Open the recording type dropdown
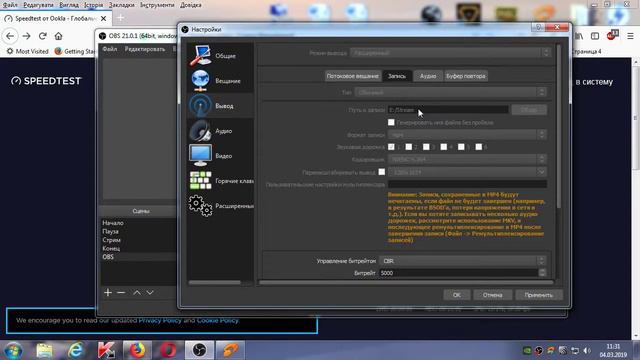Viewport: 640px width, 360px height. [x=451, y=92]
